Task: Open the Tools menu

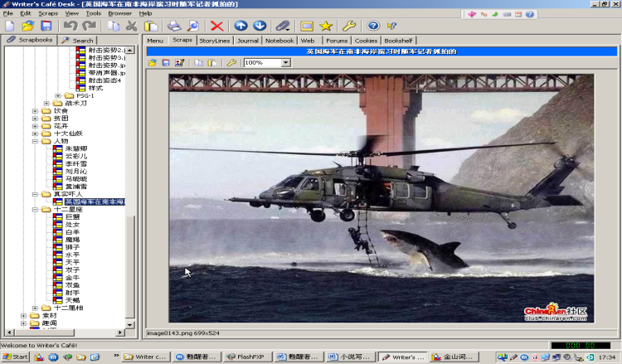Action: (94, 13)
